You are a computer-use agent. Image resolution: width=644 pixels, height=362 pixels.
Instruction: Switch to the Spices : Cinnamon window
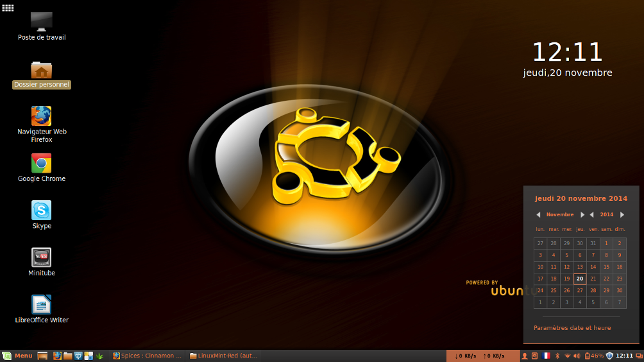147,356
